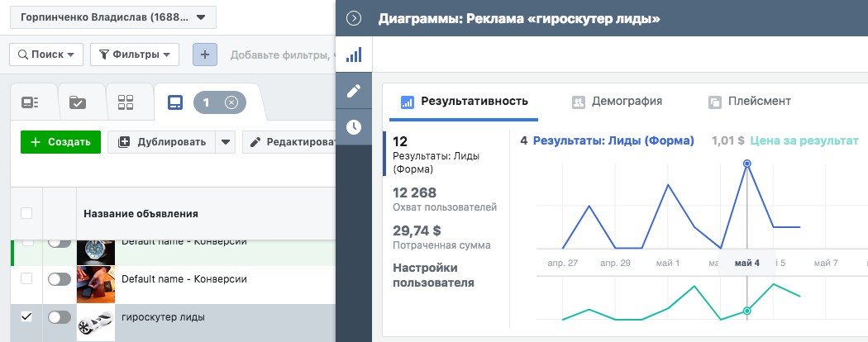The width and height of the screenshot is (868, 342).
Task: Expand the arrow next to Дублировать
Action: click(226, 142)
